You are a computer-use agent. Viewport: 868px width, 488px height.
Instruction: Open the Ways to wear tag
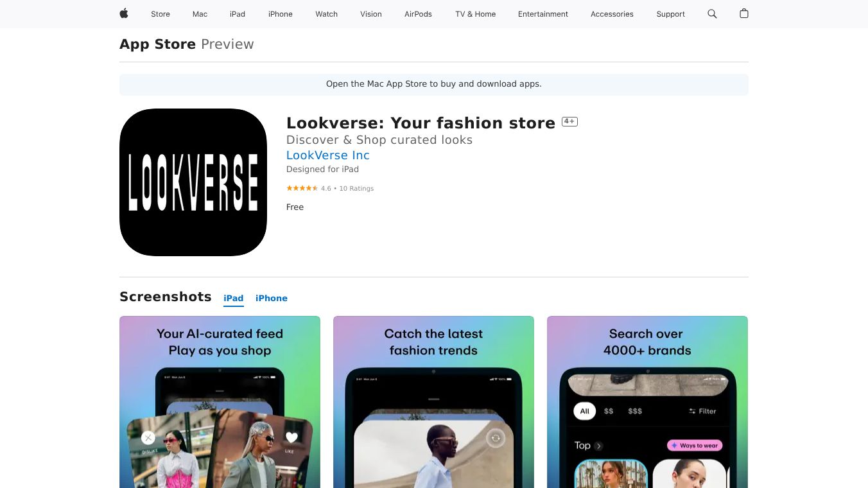click(695, 445)
